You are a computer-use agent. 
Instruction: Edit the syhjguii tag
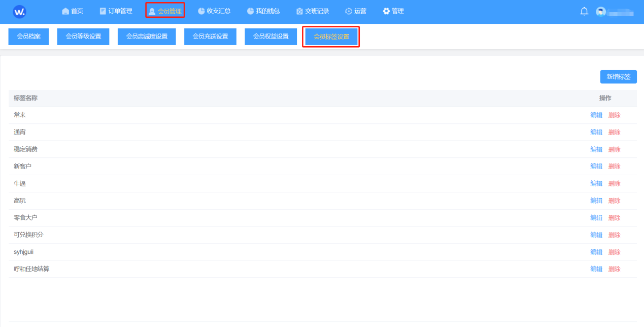pyautogui.click(x=596, y=252)
